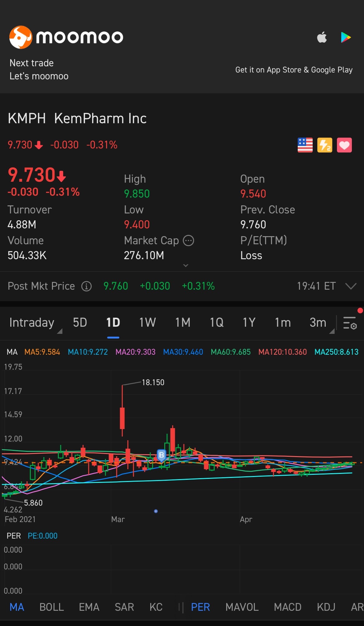Tap the 18.150 high price label
The image size is (364, 626).
[153, 382]
